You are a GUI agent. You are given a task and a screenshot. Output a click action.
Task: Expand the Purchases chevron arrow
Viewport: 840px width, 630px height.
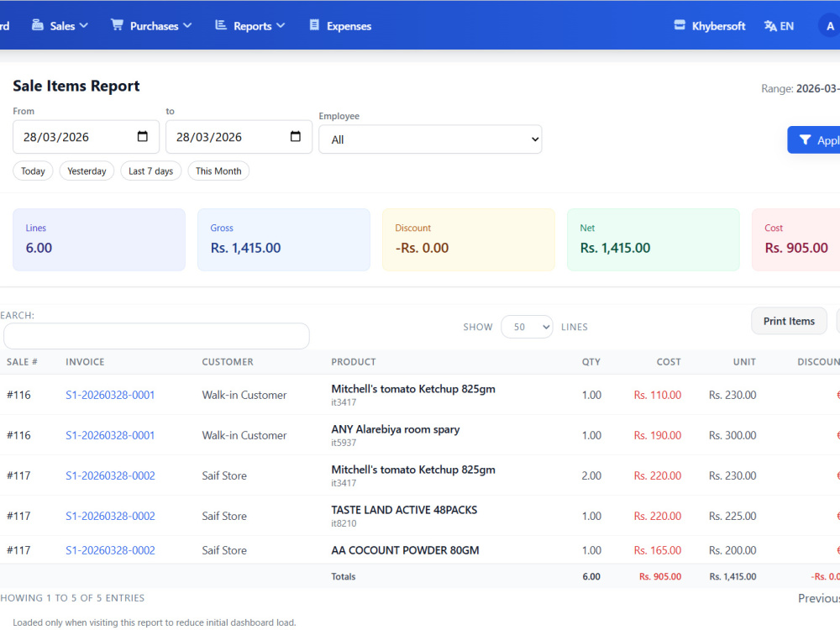[187, 26]
